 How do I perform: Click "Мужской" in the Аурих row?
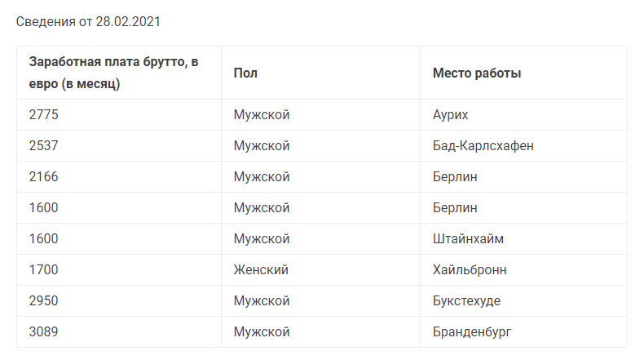[x=262, y=115]
